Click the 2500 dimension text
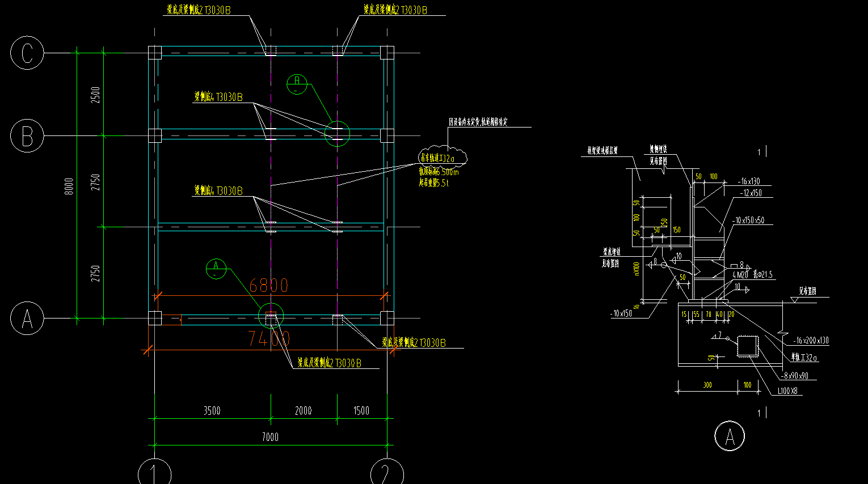 (x=95, y=94)
